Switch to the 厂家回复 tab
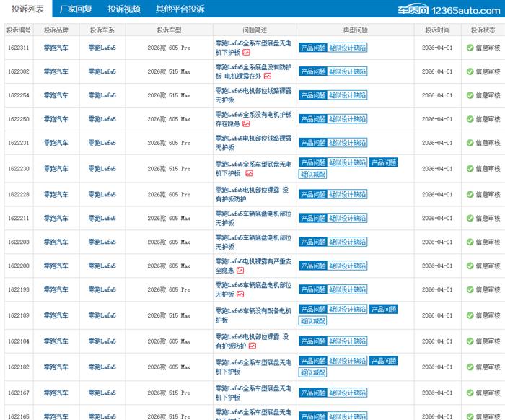This screenshot has width=505, height=420. 76,9
